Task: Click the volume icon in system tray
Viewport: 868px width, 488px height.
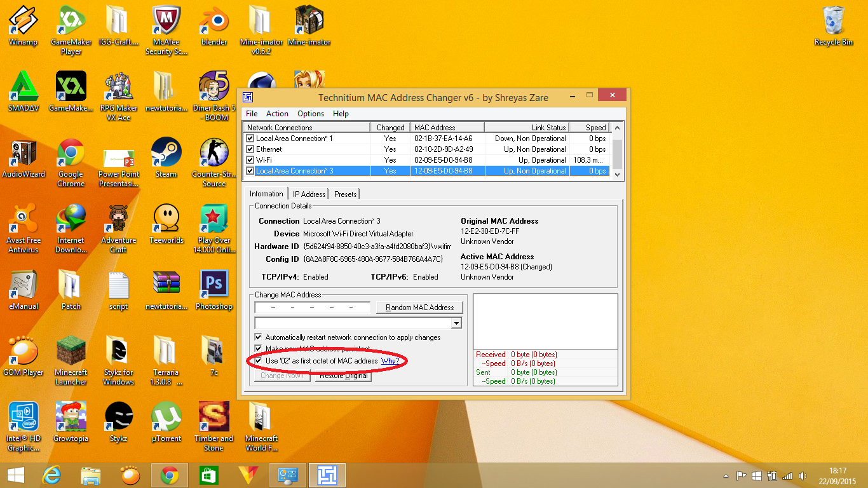Action: (x=803, y=476)
